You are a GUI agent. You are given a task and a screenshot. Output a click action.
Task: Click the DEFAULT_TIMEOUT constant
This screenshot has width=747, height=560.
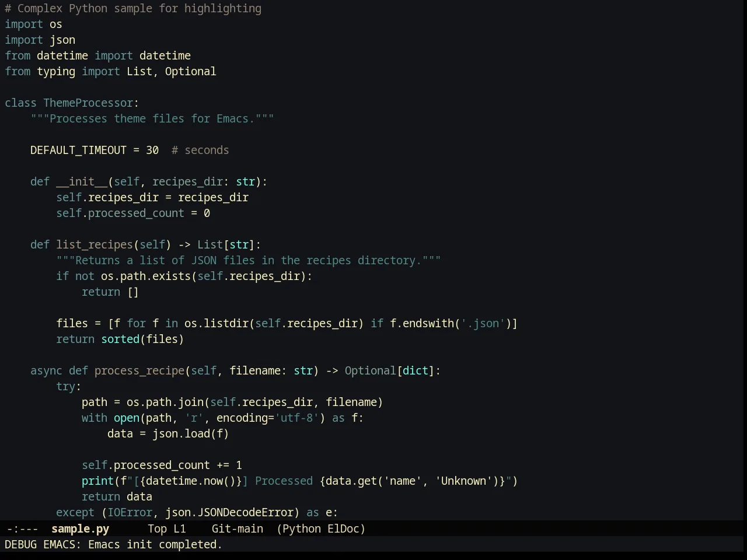pos(78,150)
